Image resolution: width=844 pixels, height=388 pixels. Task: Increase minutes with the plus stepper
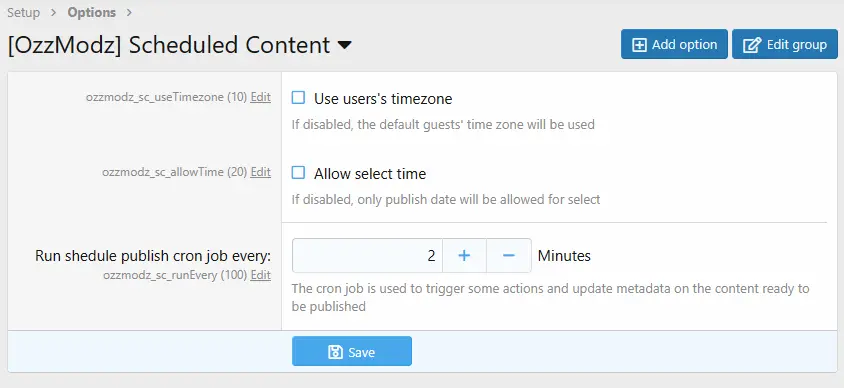pos(464,256)
